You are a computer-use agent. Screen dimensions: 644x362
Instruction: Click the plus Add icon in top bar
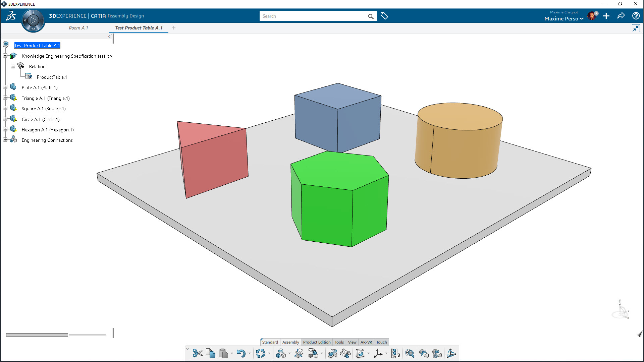(x=606, y=16)
